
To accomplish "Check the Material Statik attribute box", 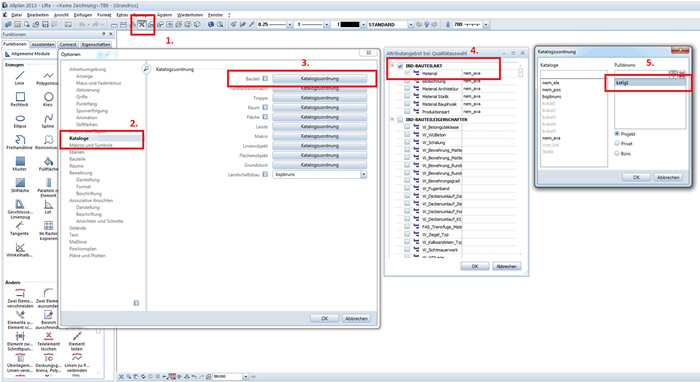I will click(x=407, y=96).
